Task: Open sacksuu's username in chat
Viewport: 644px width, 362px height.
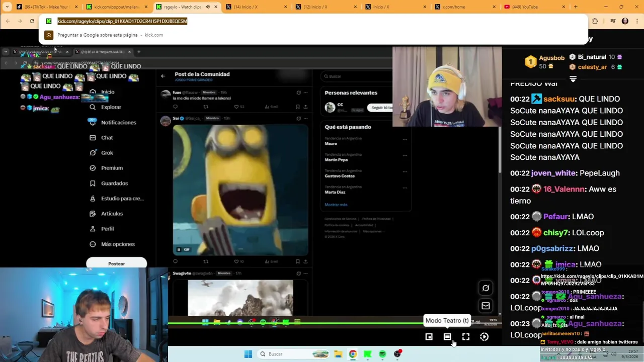Action: (x=559, y=99)
